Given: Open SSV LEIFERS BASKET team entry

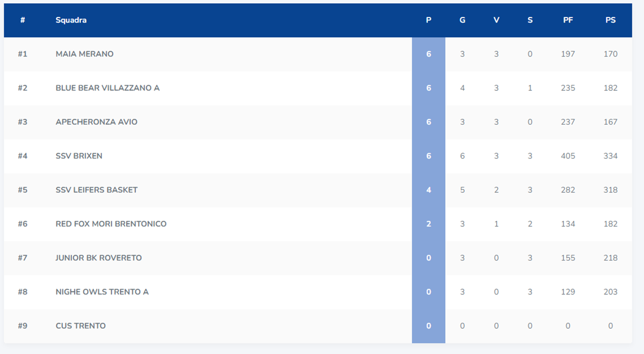Looking at the screenshot, I should [97, 190].
